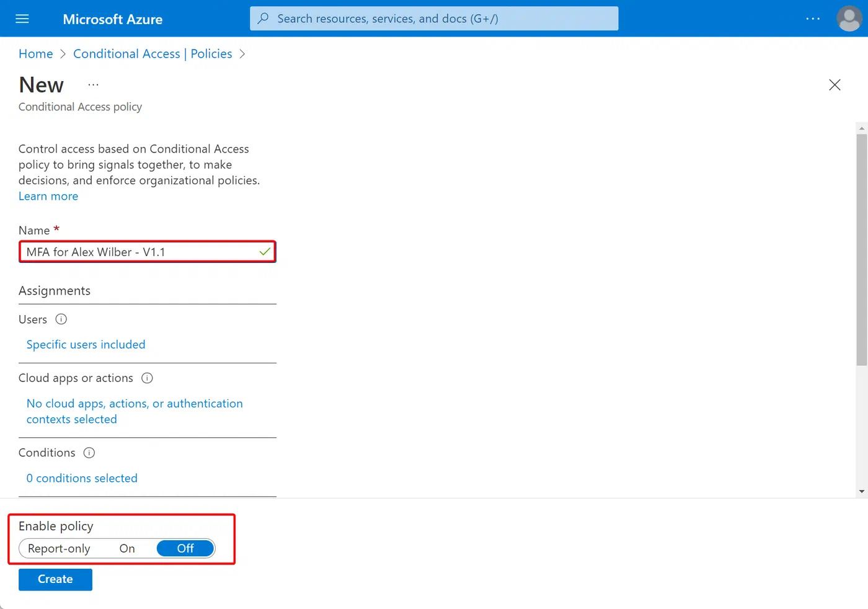Screen dimensions: 868x609
Task: Set Enable policy to Off
Action: point(185,548)
